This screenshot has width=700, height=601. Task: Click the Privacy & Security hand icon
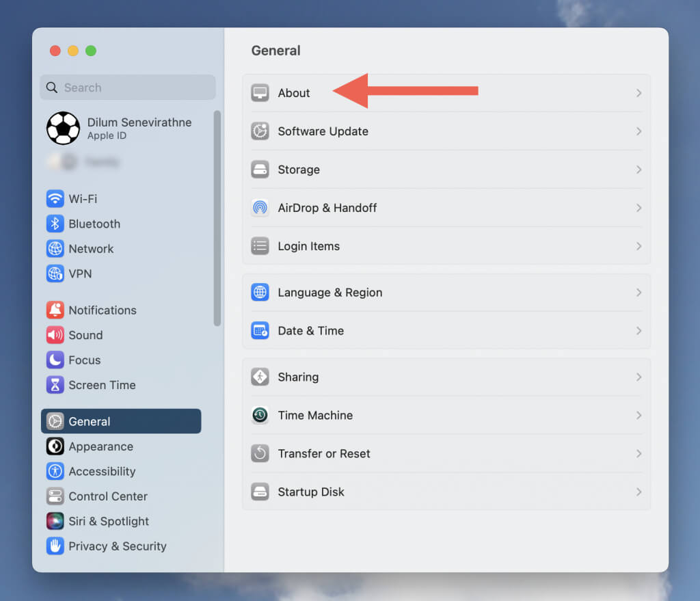(55, 546)
